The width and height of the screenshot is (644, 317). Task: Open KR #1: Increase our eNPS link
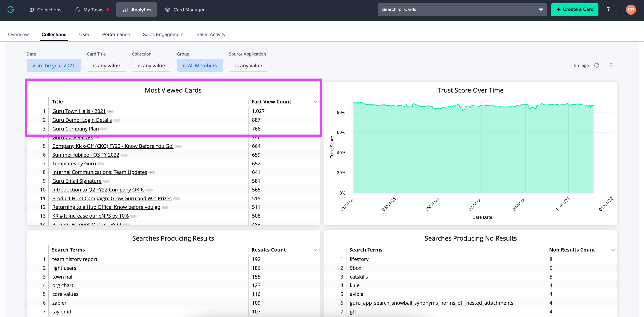(90, 216)
